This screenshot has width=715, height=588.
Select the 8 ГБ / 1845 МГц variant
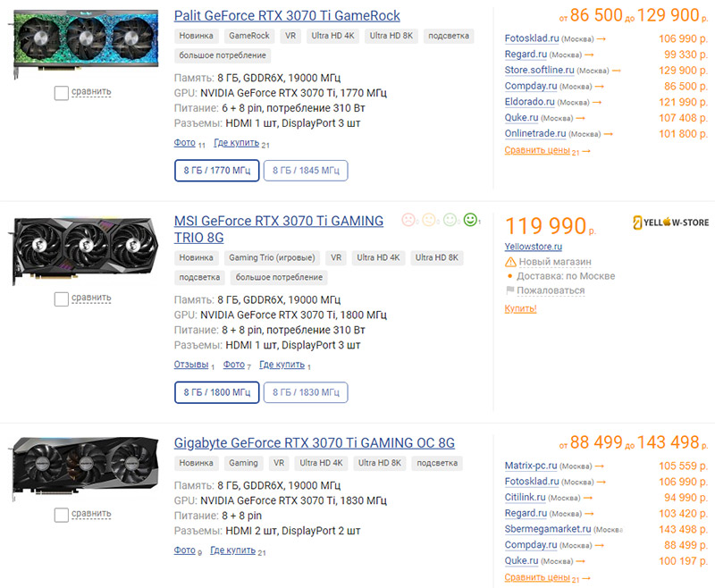click(305, 171)
